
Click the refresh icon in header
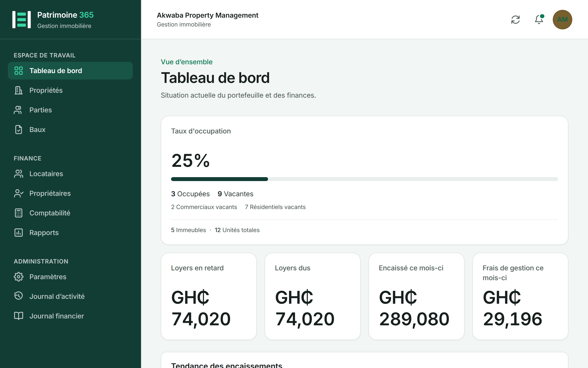[x=515, y=20]
